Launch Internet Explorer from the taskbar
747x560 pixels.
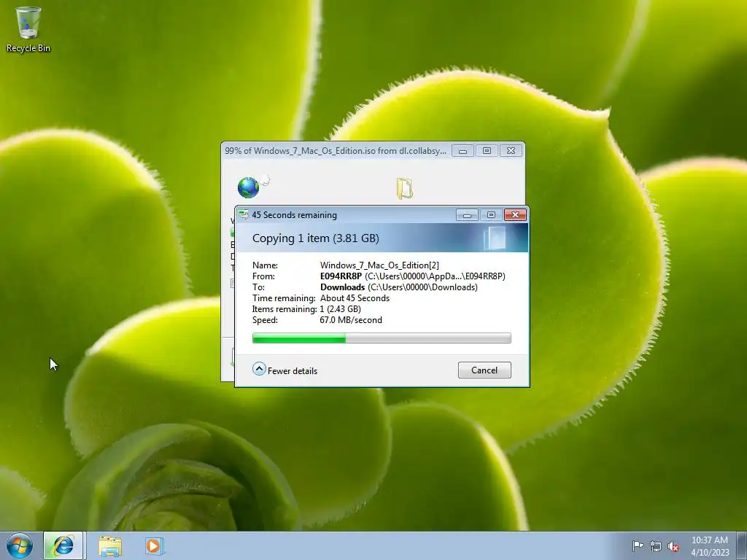(63, 545)
